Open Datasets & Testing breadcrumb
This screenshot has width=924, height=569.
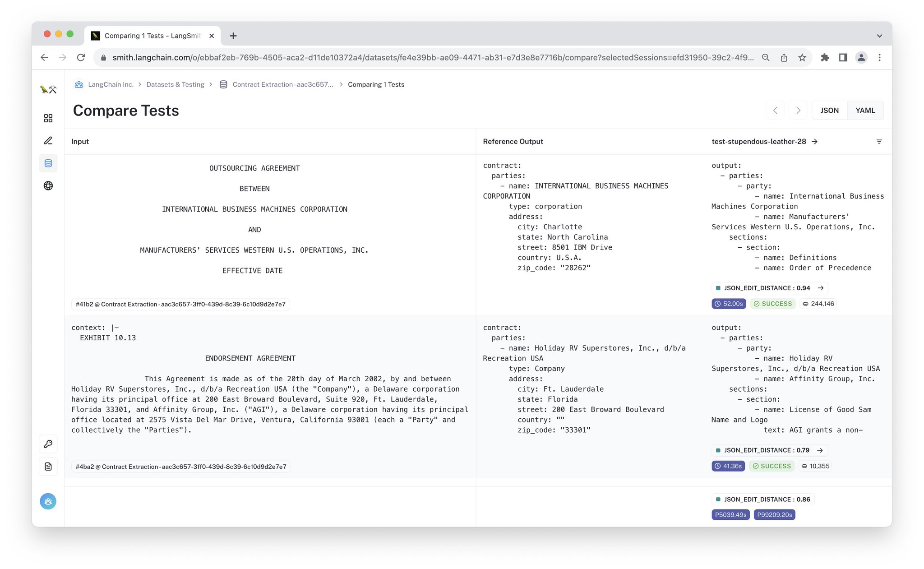point(176,84)
